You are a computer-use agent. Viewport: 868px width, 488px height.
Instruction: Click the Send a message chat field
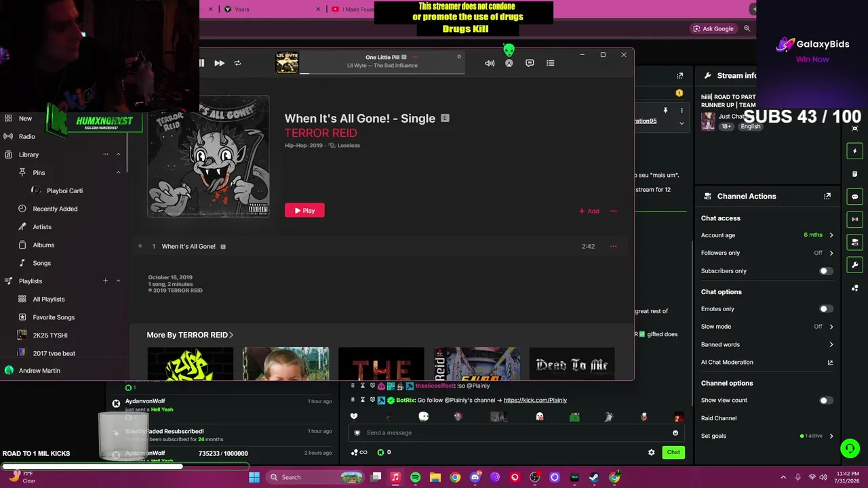pyautogui.click(x=515, y=432)
